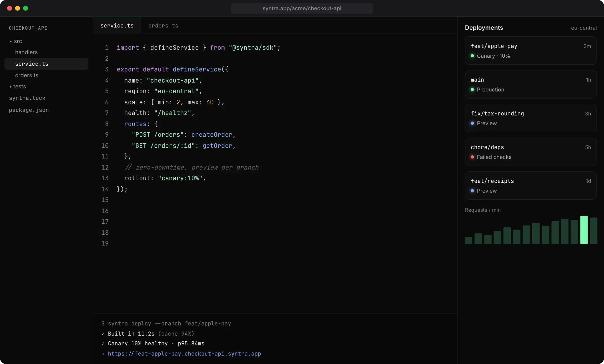The width and height of the screenshot is (604, 364).
Task: Click the 1h timestamp on main
Action: tap(588, 80)
